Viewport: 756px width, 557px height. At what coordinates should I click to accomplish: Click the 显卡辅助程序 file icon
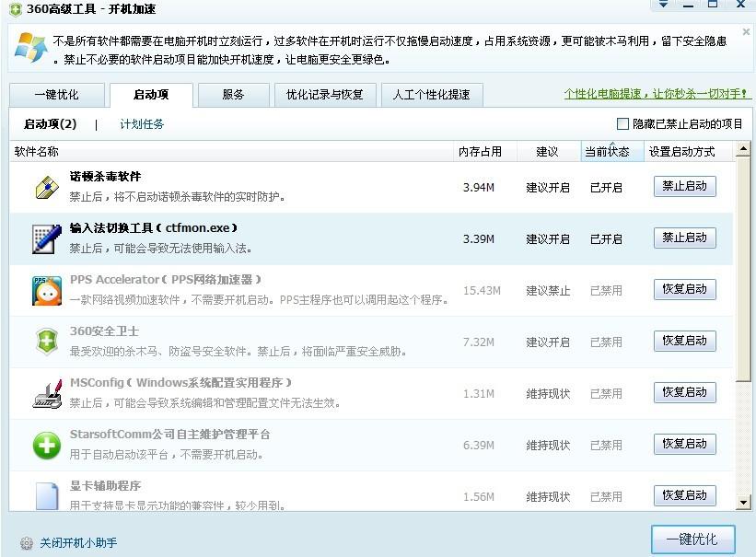47,495
